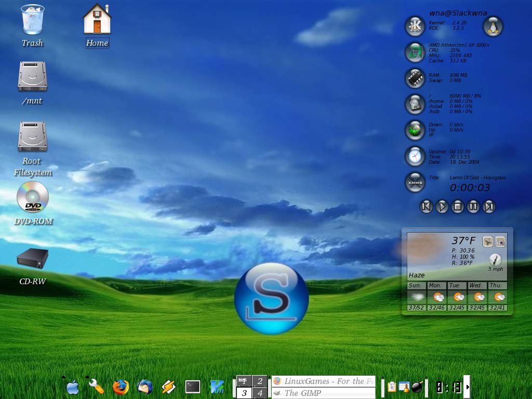The image size is (532, 399).
Task: Switch to virtual desktop 3
Action: (244, 393)
